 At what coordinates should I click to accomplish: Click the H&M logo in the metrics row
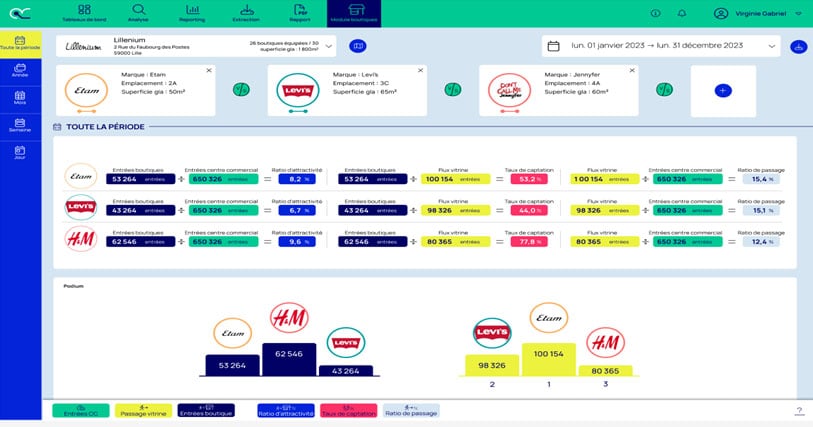[x=81, y=239]
